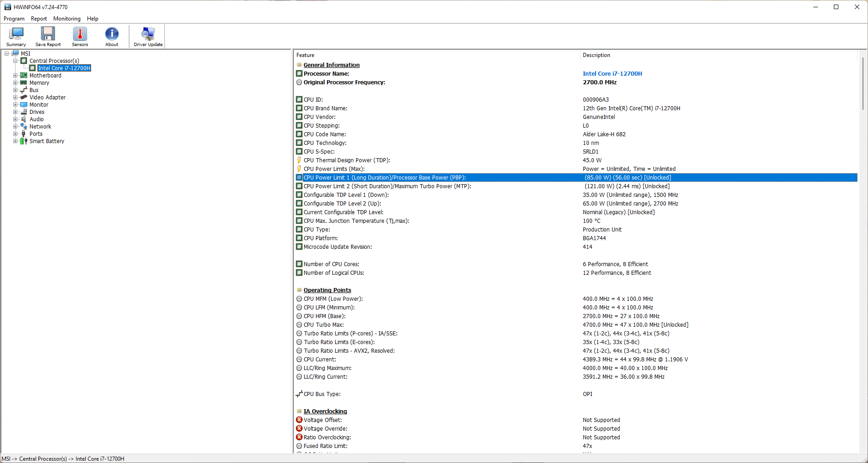Click the '6 Performance, 8 Efficient' cores value
This screenshot has width=868, height=463.
click(615, 264)
